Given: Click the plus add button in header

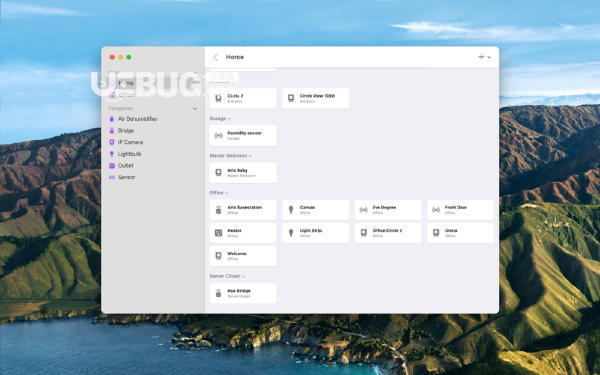Looking at the screenshot, I should tap(481, 57).
